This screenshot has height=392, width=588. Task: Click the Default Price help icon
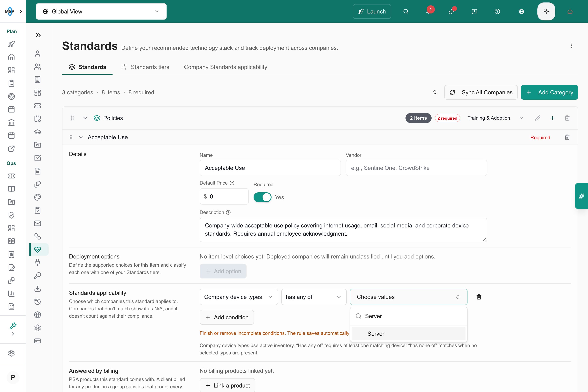click(x=232, y=183)
